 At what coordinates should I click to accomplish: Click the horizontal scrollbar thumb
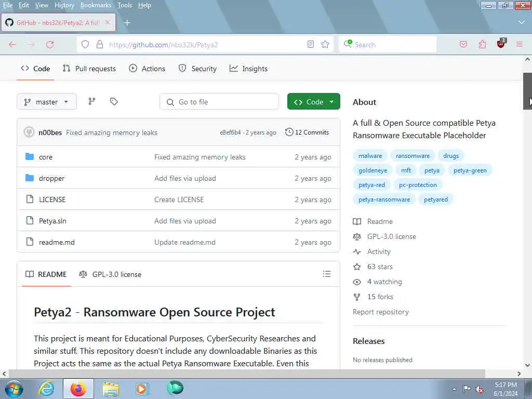click(247, 374)
